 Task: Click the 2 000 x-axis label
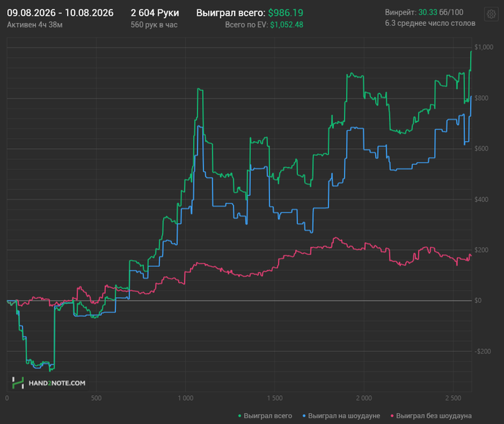pyautogui.click(x=364, y=398)
